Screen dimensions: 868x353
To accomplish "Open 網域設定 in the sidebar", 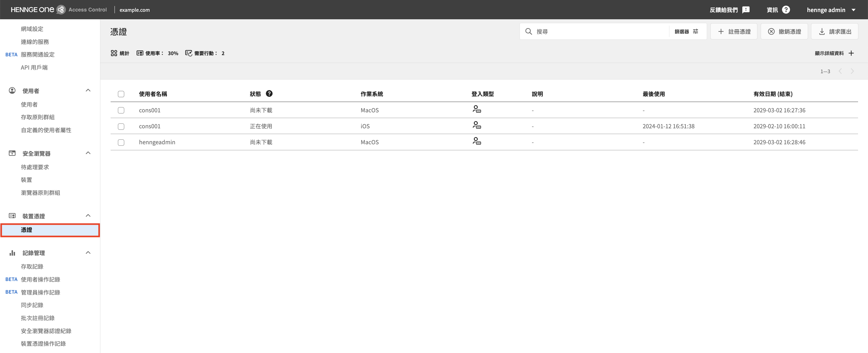I will click(32, 29).
